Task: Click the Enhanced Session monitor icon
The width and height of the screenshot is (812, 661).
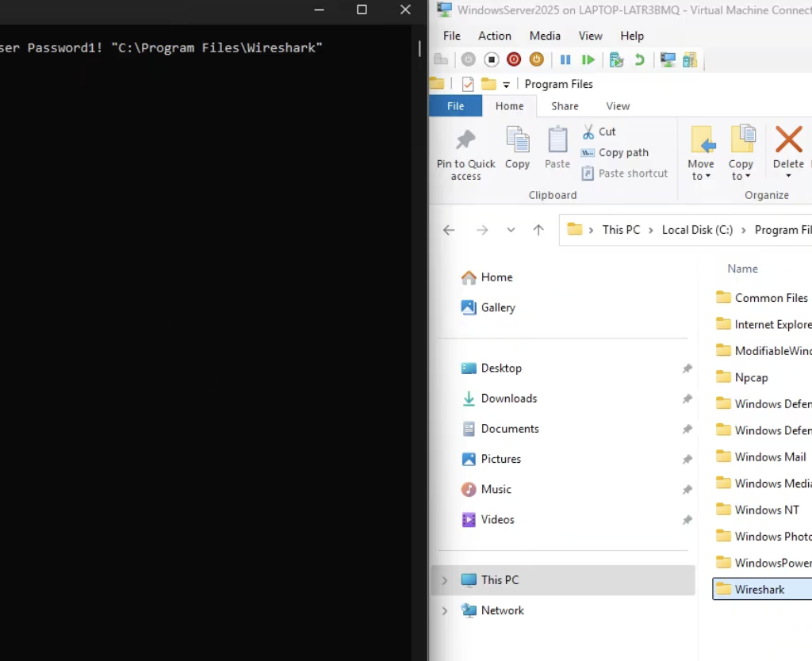Action: 668,60
